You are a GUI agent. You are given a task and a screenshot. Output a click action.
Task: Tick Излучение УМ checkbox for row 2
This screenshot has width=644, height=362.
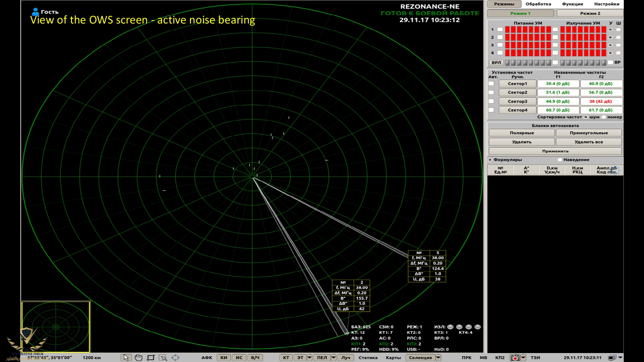[555, 37]
